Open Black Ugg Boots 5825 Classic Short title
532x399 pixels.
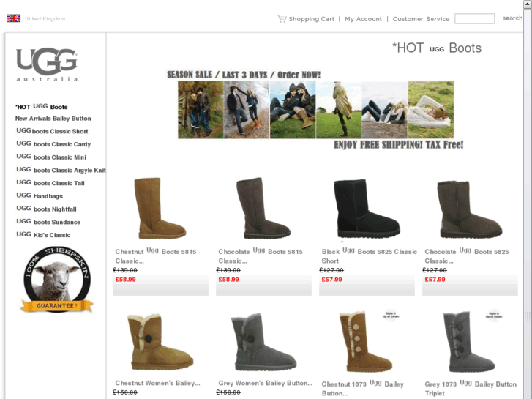(x=369, y=256)
